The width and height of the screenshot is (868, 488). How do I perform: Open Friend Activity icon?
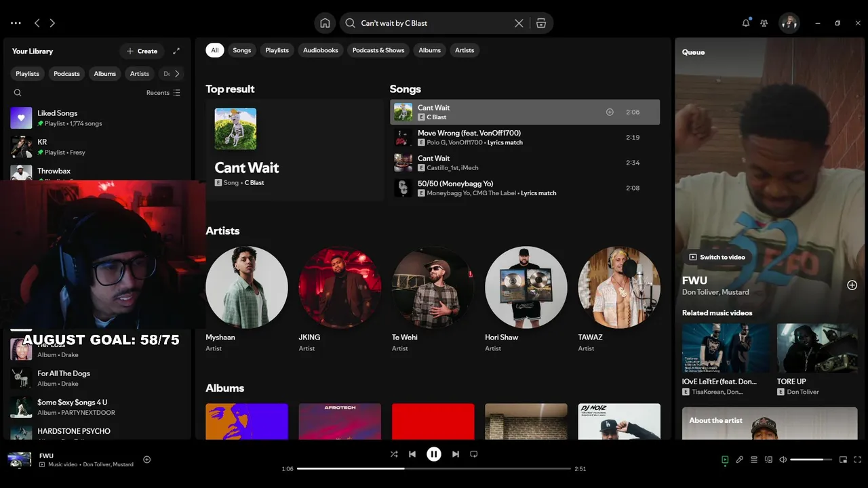[x=764, y=23]
